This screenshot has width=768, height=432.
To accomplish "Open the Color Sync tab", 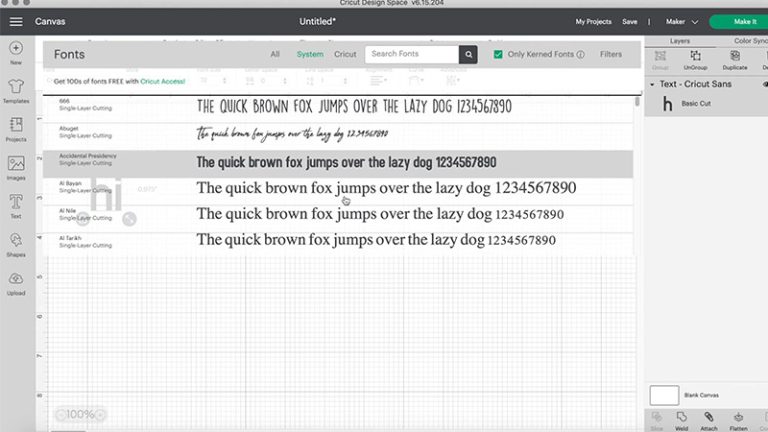I will point(750,41).
